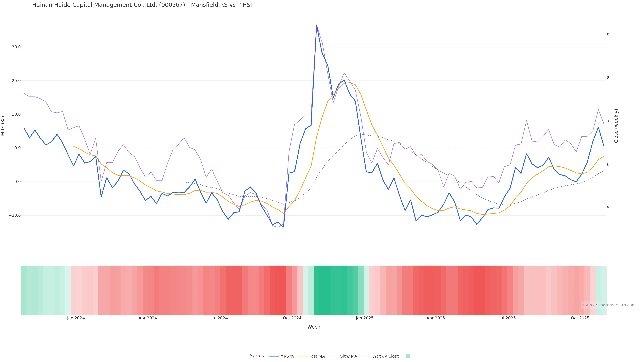Click the purple Weekly Close legend line icon

pyautogui.click(x=366, y=356)
